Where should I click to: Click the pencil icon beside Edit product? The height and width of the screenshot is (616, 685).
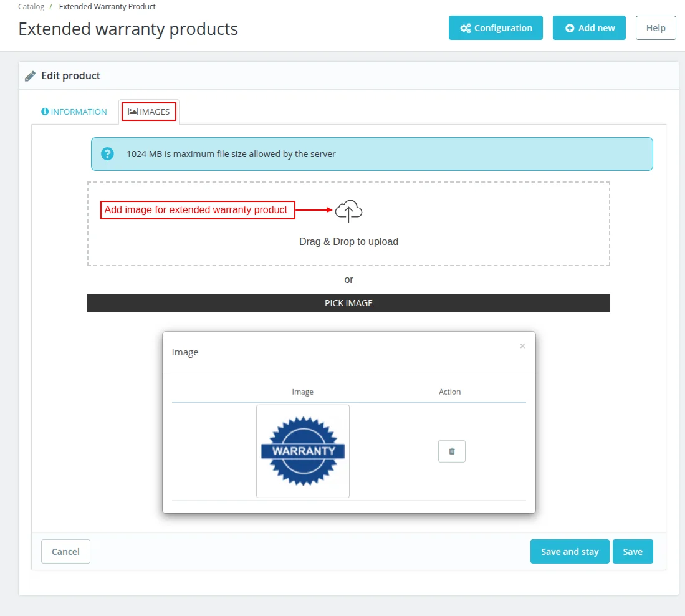pyautogui.click(x=30, y=75)
